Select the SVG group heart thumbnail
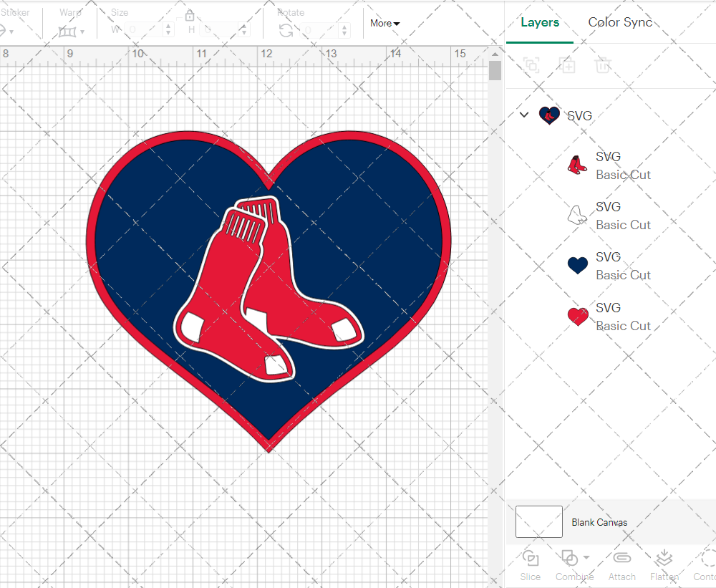The height and width of the screenshot is (588, 716). [x=549, y=115]
